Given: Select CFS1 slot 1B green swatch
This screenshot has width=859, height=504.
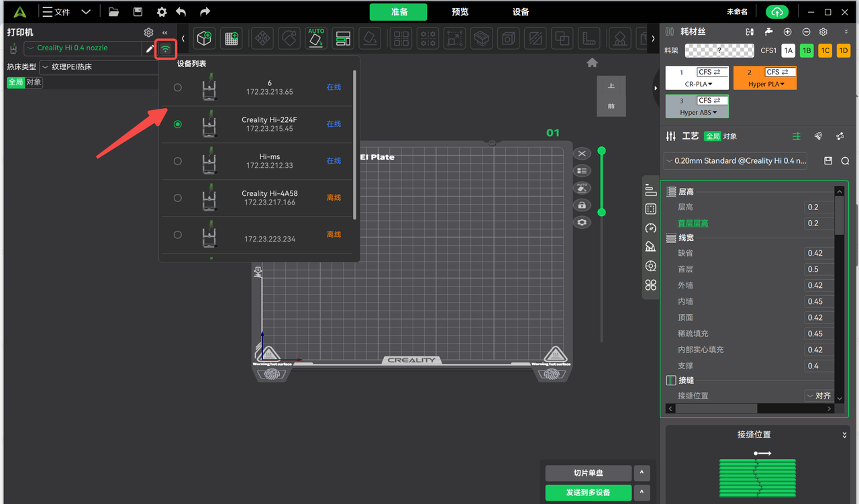Looking at the screenshot, I should 807,50.
